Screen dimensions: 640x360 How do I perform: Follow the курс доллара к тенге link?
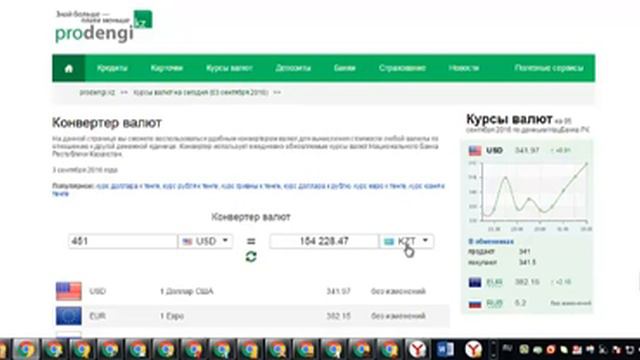[128, 186]
